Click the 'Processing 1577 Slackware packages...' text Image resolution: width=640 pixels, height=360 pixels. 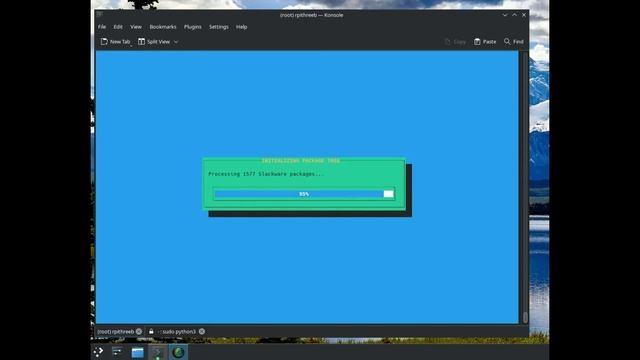(266, 174)
